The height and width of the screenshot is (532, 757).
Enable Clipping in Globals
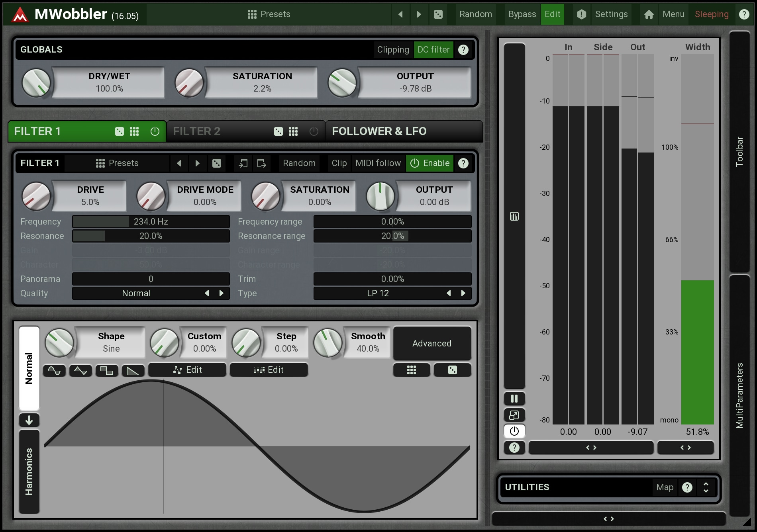click(393, 50)
